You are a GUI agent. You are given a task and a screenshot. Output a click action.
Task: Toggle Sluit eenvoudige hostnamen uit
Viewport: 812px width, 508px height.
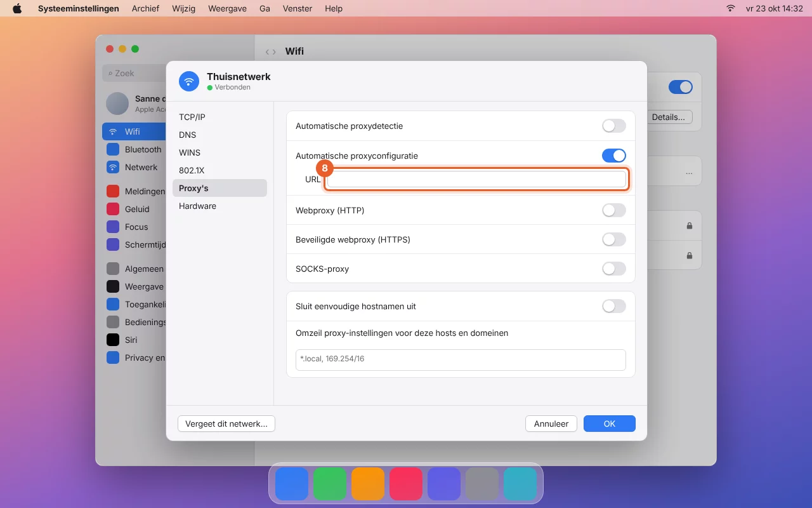coord(614,306)
